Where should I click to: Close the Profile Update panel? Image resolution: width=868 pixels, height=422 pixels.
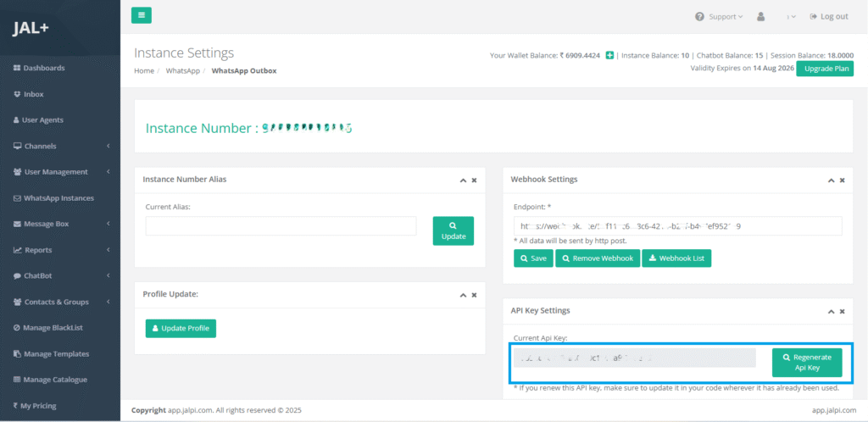[x=474, y=295]
